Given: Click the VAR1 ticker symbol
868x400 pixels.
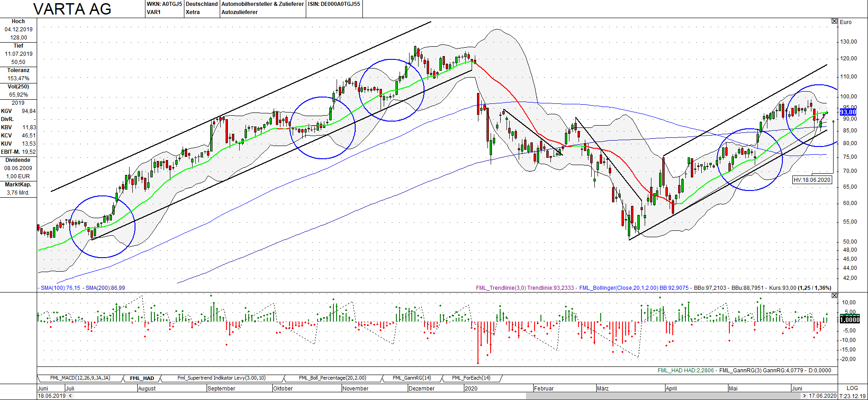Looking at the screenshot, I should click(154, 12).
